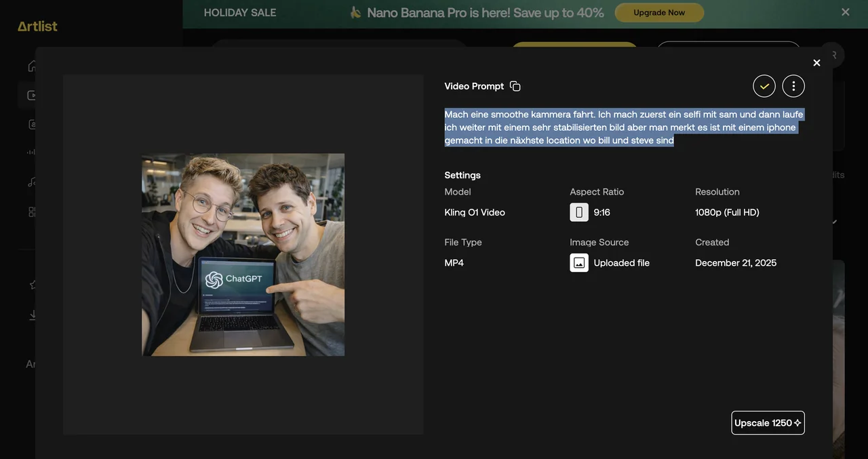Close the video details dialog

[816, 63]
